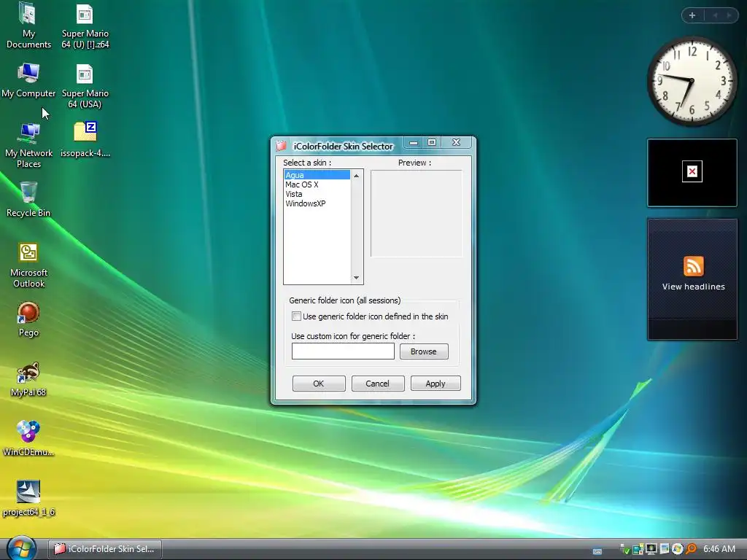Select the MyPal 68 browser icon
Image resolution: width=747 pixels, height=560 pixels.
click(x=28, y=379)
